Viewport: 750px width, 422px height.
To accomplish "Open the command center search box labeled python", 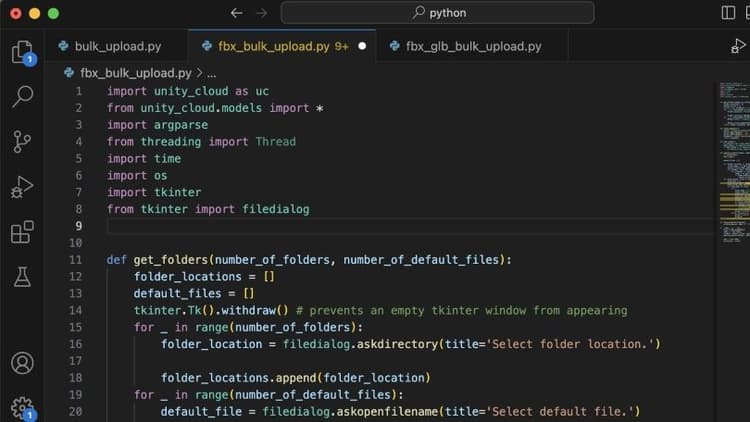I will 437,13.
